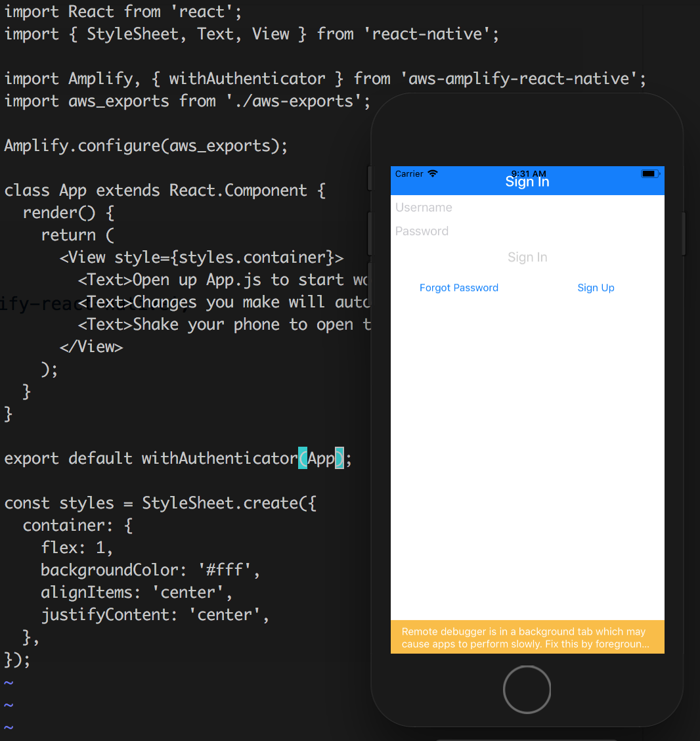Dismiss the yellow remote debugger warning
The image size is (700, 741).
[527, 637]
